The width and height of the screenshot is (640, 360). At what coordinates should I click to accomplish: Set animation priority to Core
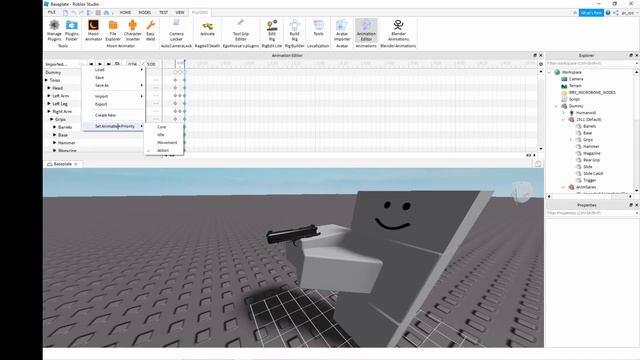click(x=164, y=127)
